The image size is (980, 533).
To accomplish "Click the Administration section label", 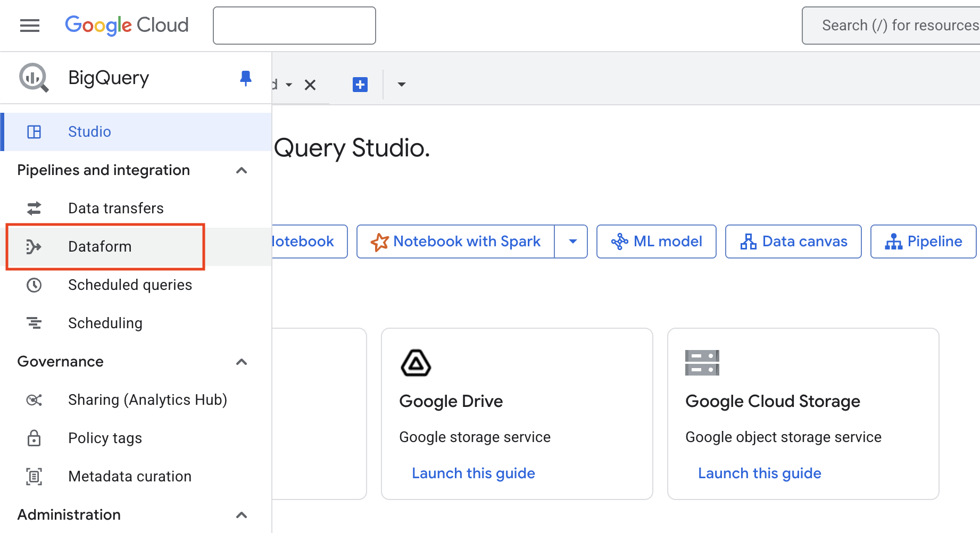I will [69, 515].
